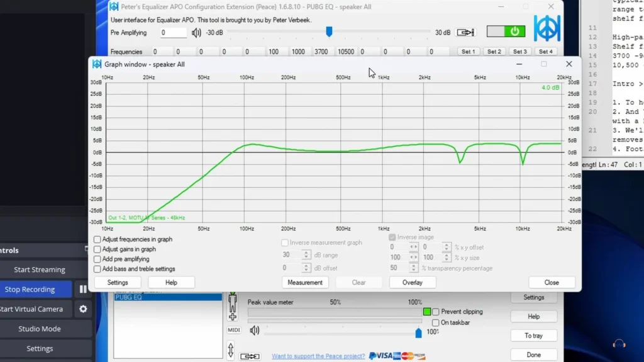
Task: Click the Clear button
Action: coord(358,282)
